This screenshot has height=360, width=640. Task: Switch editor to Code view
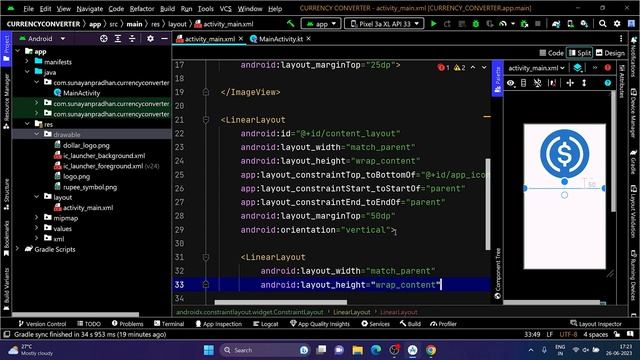551,53
